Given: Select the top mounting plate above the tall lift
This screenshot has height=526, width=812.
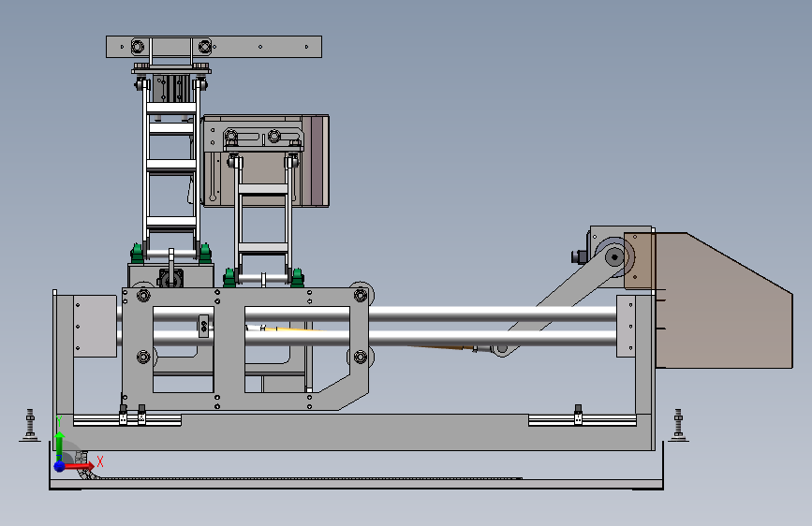Looking at the screenshot, I should coord(214,47).
